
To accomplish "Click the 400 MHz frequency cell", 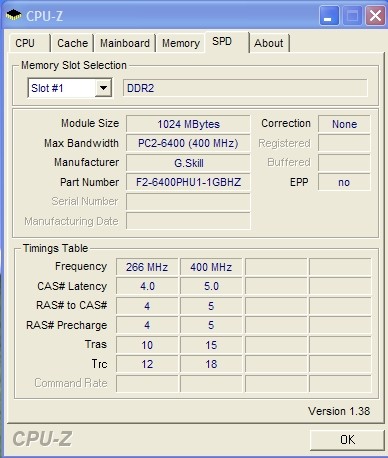I will tap(211, 267).
